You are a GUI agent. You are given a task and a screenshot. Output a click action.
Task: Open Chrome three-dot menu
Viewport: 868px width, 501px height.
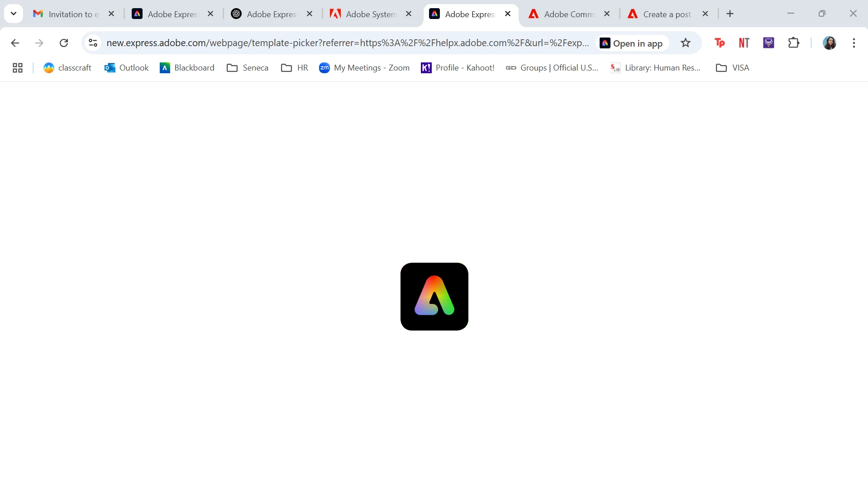[x=854, y=43]
